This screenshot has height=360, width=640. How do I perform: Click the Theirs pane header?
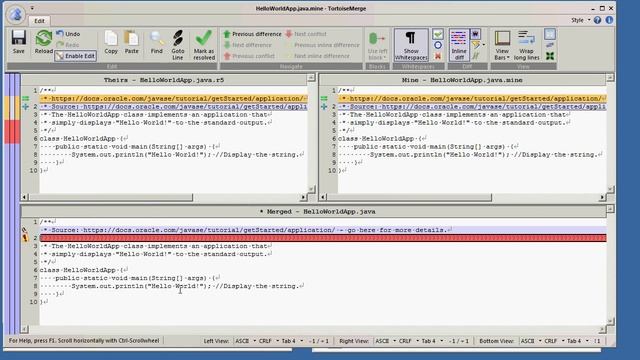point(164,80)
